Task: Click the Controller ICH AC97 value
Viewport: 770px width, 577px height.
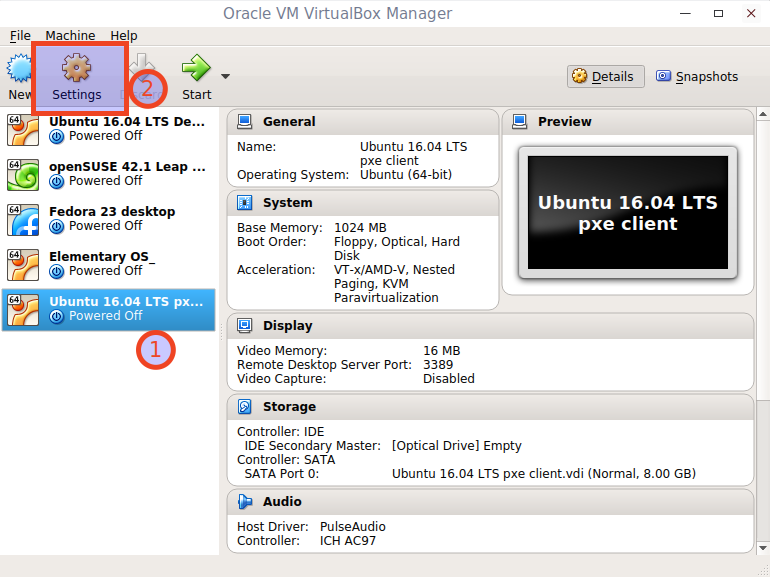Action: 348,541
